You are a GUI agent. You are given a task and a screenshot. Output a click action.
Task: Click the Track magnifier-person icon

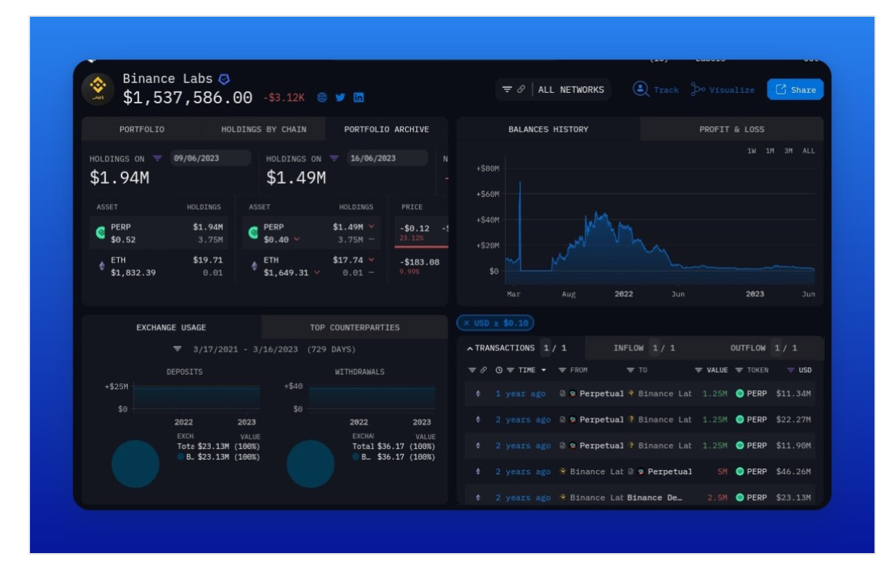coord(640,89)
